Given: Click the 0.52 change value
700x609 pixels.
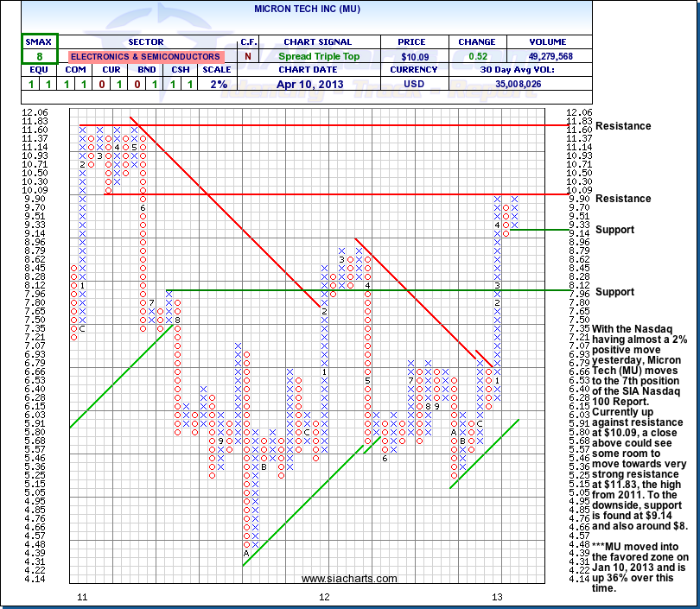Looking at the screenshot, I should 475,56.
